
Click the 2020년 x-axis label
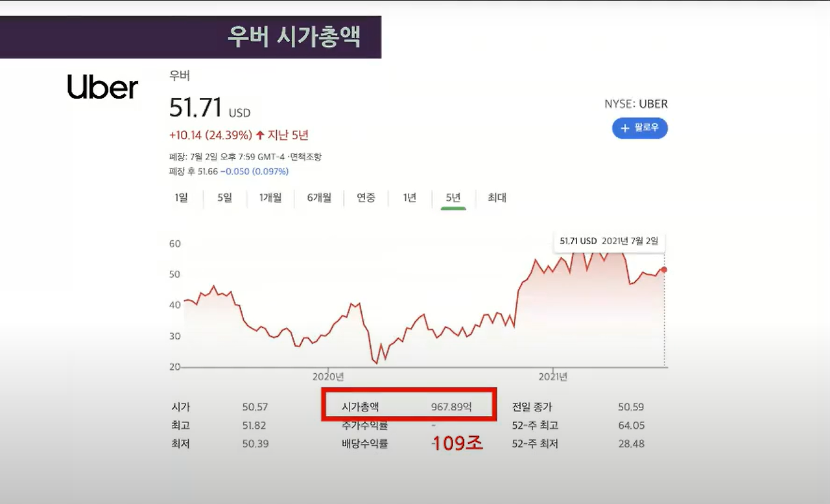coord(328,376)
